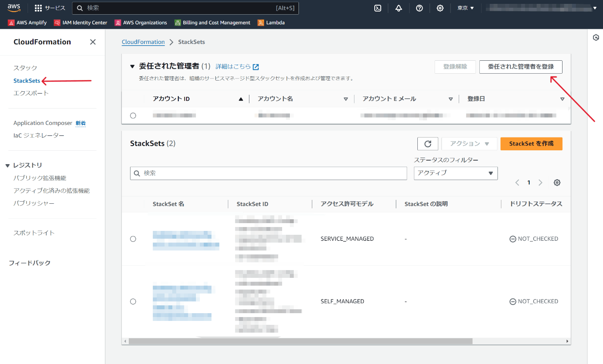Select the SELF_MANAGED StackSet radio
The image size is (603, 364).
pyautogui.click(x=133, y=302)
